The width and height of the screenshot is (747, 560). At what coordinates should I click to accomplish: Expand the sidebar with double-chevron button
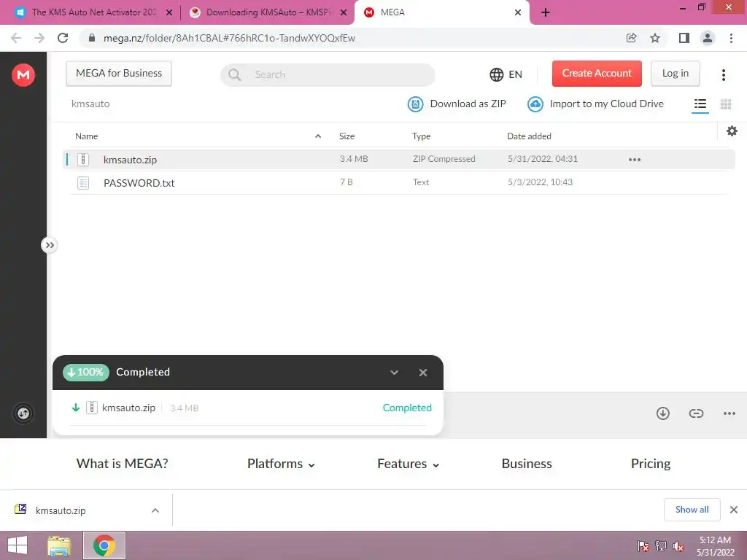[49, 245]
